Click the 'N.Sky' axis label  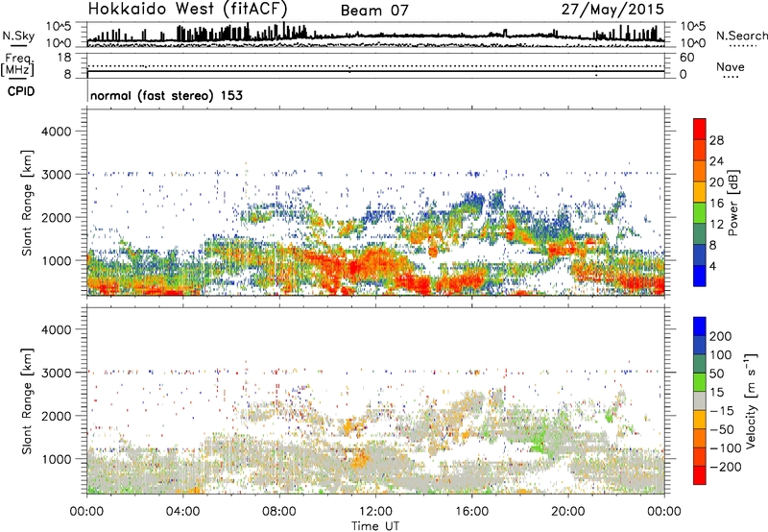18,36
